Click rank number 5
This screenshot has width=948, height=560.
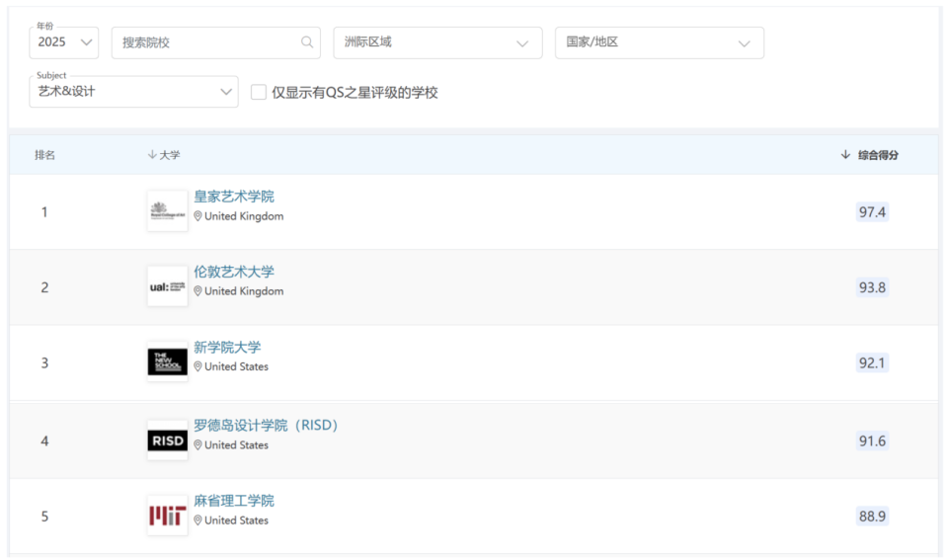click(x=44, y=516)
